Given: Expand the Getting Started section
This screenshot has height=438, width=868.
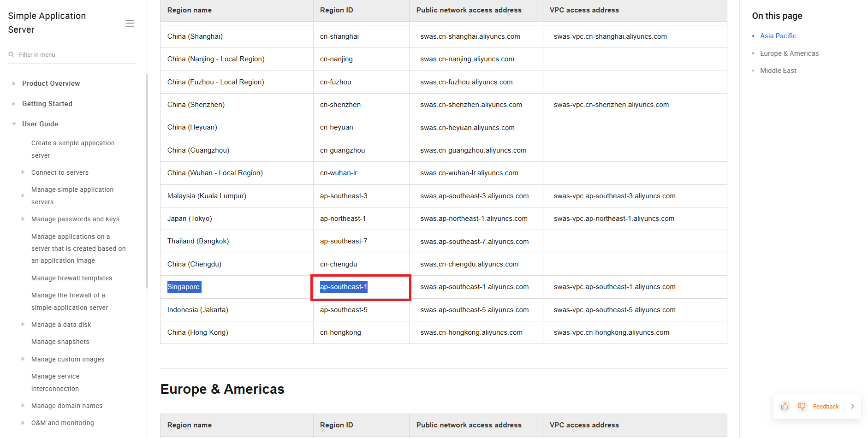Looking at the screenshot, I should click(x=14, y=104).
